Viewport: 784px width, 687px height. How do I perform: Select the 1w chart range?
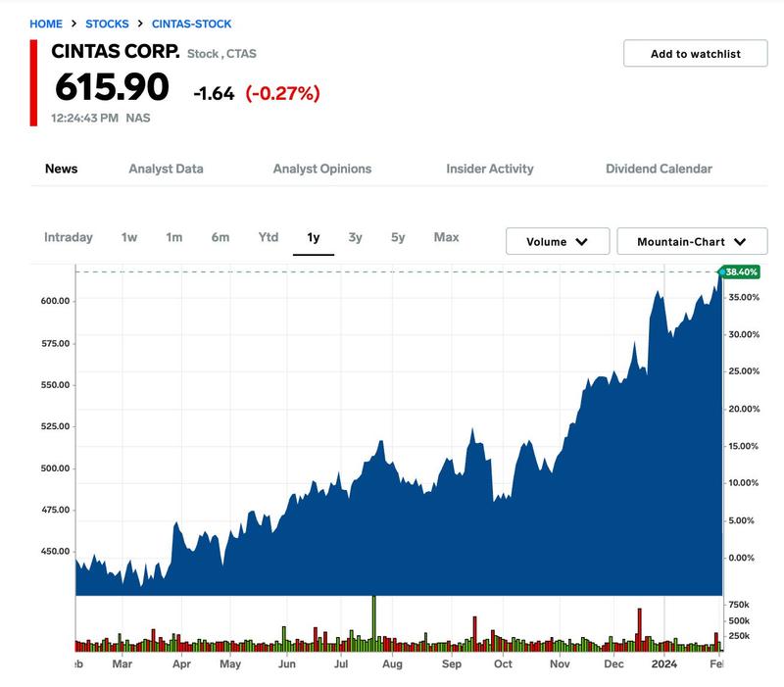point(129,237)
